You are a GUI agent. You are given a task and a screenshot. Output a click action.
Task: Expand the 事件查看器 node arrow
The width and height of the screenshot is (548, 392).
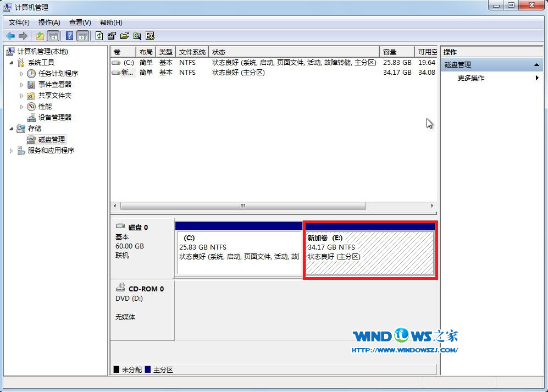pos(21,85)
